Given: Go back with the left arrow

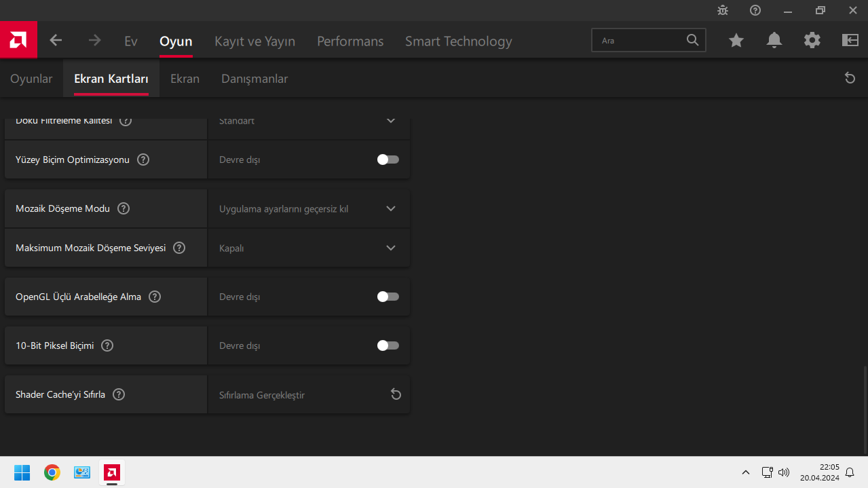Looking at the screenshot, I should coord(56,41).
